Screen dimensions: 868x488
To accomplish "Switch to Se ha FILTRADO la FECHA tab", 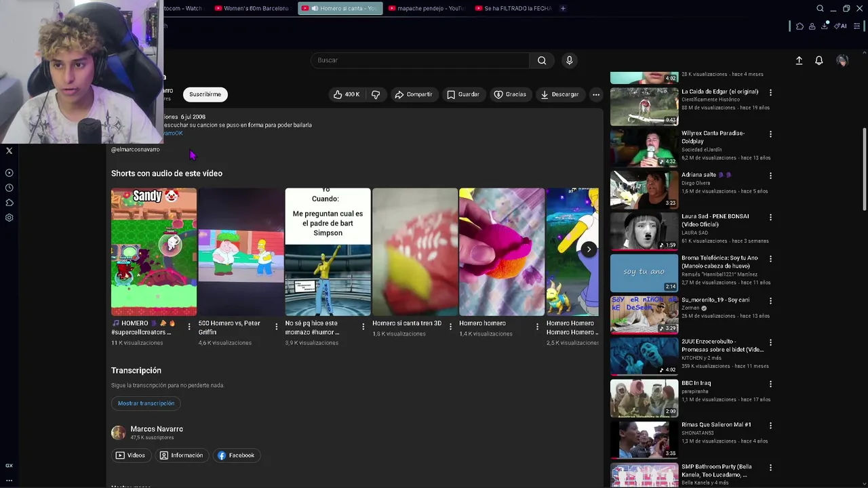I will [513, 8].
